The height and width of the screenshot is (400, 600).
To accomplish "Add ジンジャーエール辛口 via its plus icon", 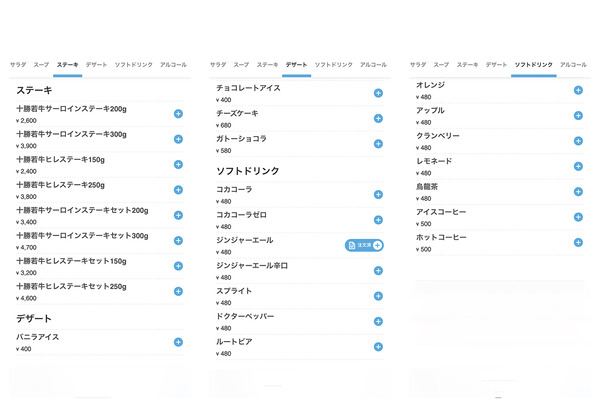I will tap(378, 271).
